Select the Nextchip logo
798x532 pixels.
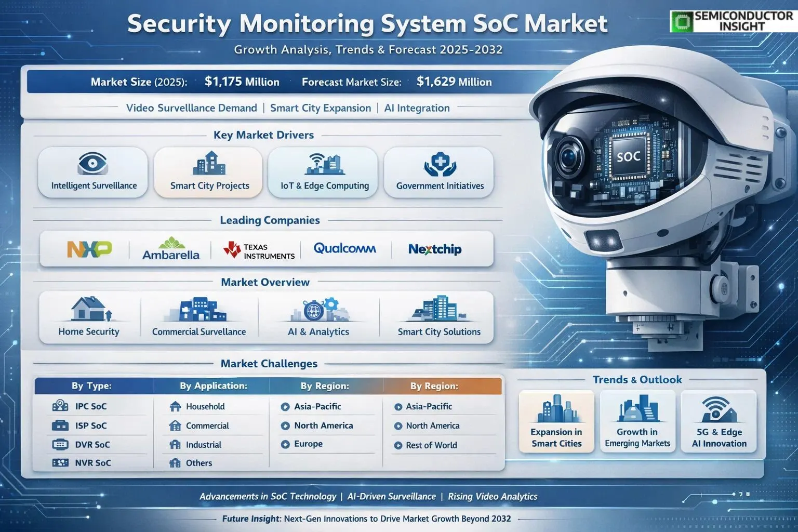[435, 249]
